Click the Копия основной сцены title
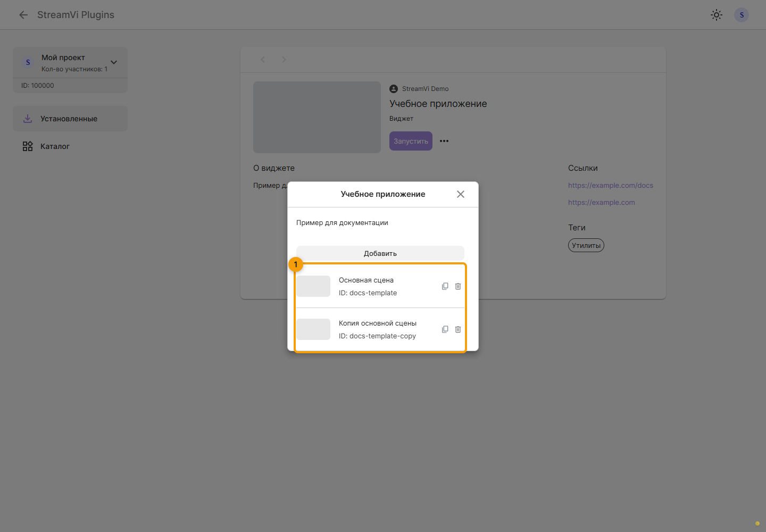Screen dimensions: 766x532 pos(378,323)
